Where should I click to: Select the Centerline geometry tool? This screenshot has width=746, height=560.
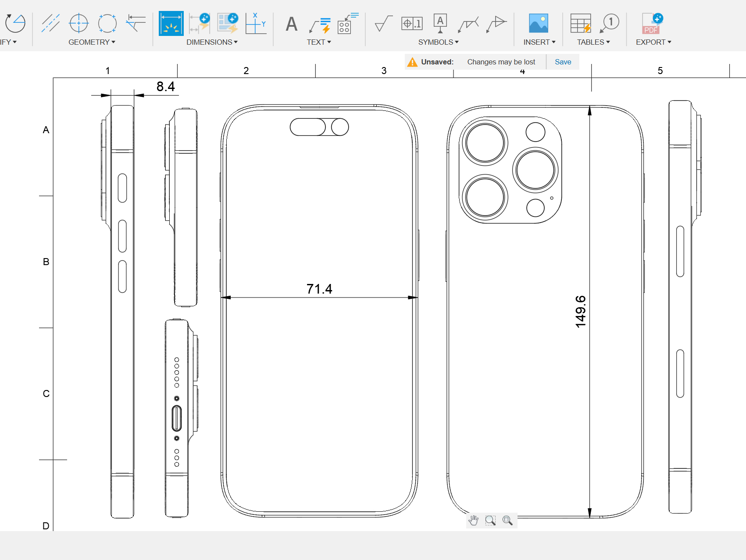50,23
